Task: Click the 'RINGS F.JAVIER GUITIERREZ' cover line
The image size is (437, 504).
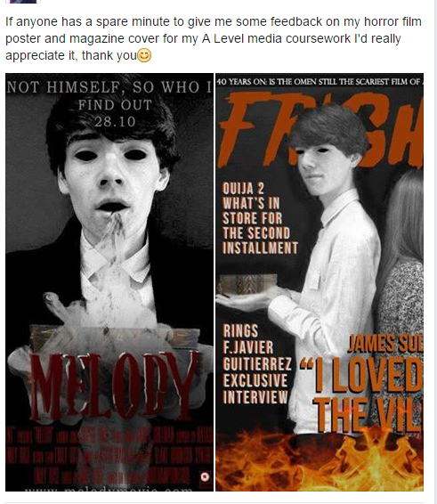Action: pyautogui.click(x=257, y=347)
